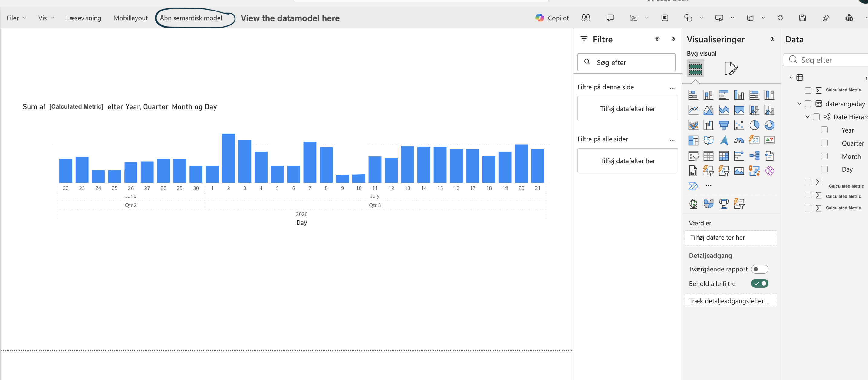Choose the scatter chart visual
868x380 pixels.
(x=738, y=125)
